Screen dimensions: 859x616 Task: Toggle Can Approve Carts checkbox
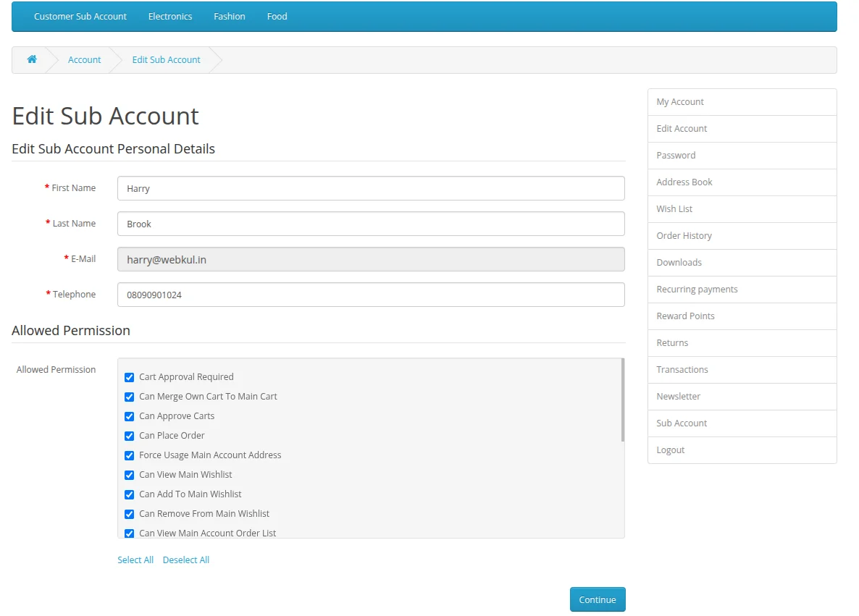pos(130,417)
